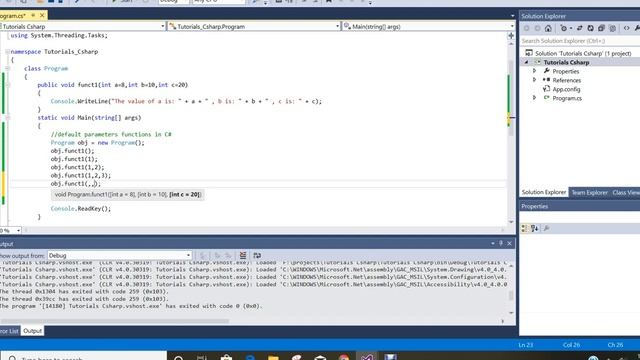640x360 pixels.
Task: Collapse Main method outlining marker
Action: click(x=7, y=118)
